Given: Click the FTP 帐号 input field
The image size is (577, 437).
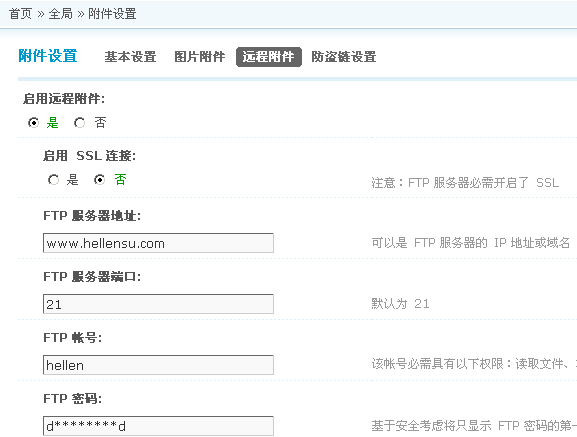Looking at the screenshot, I should pyautogui.click(x=158, y=365).
